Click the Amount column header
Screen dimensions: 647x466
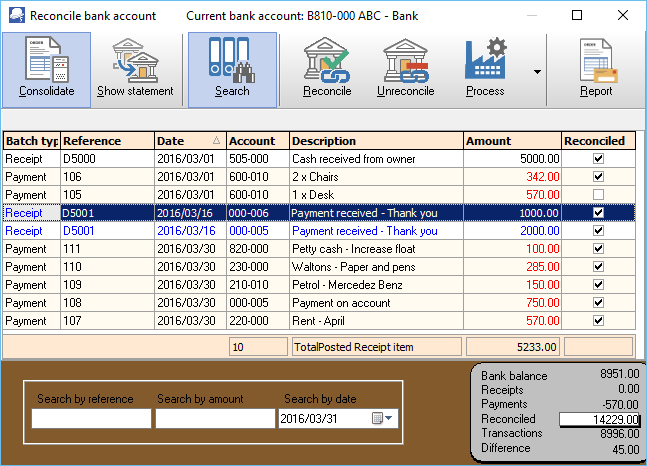click(511, 141)
